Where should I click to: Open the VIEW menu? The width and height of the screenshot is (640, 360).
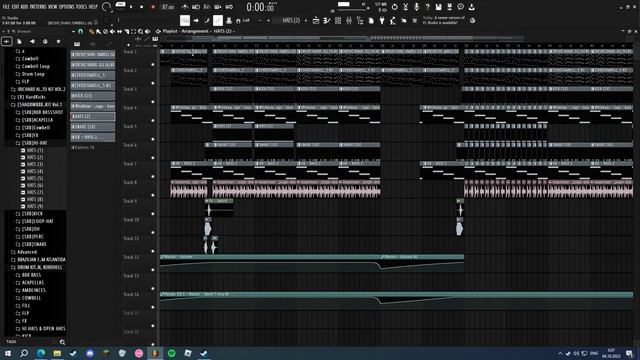click(53, 7)
